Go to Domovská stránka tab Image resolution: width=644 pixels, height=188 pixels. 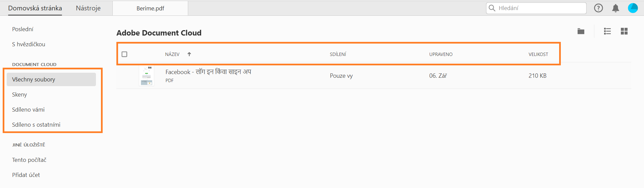[35, 8]
